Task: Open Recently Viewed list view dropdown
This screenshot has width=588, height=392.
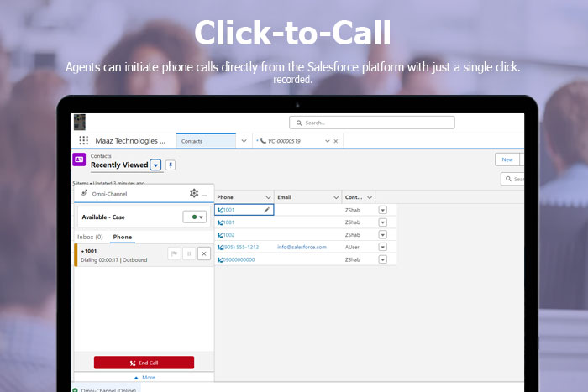Action: (155, 165)
